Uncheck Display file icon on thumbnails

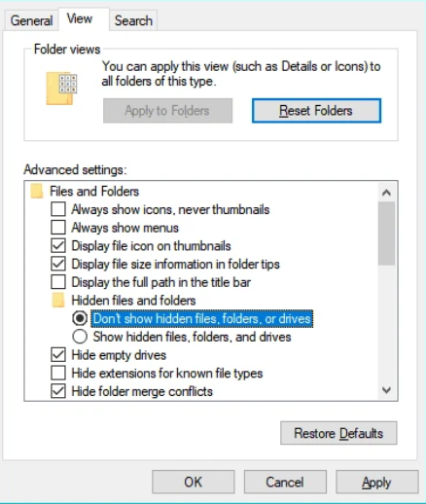pyautogui.click(x=58, y=246)
